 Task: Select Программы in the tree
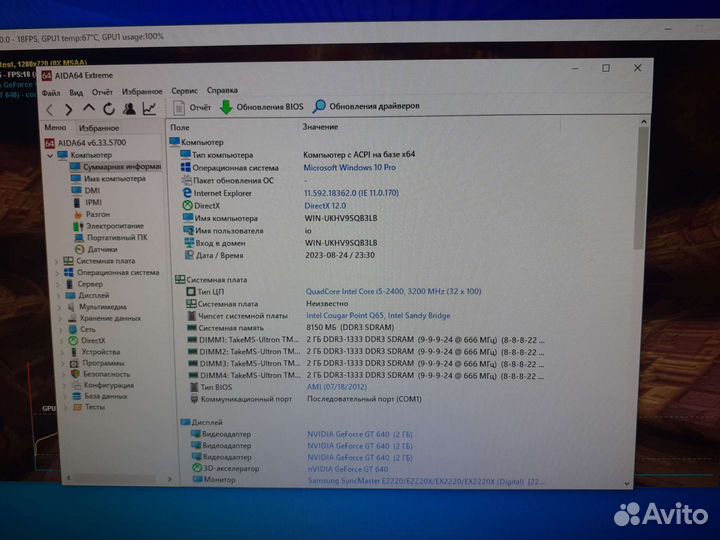coord(98,363)
